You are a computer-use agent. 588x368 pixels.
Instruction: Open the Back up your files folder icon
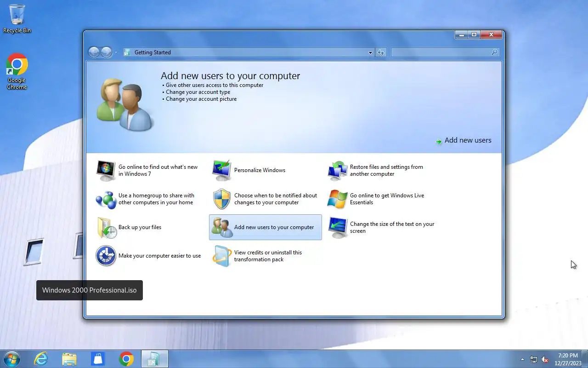point(107,228)
